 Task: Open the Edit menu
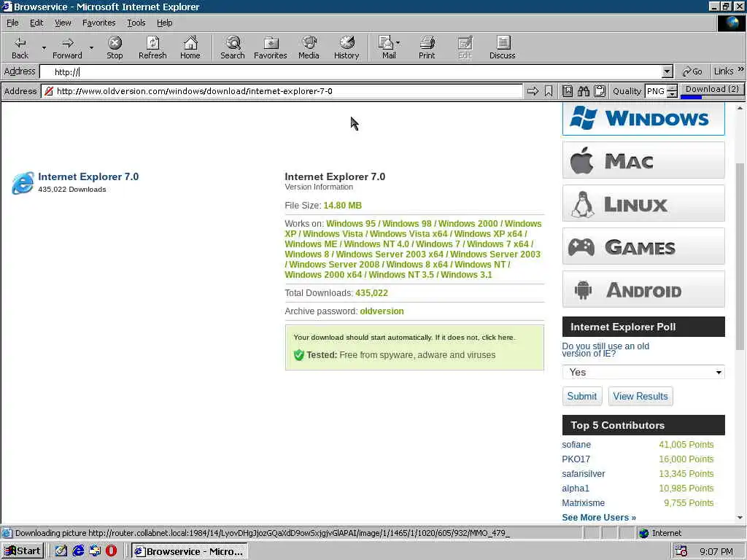(36, 23)
